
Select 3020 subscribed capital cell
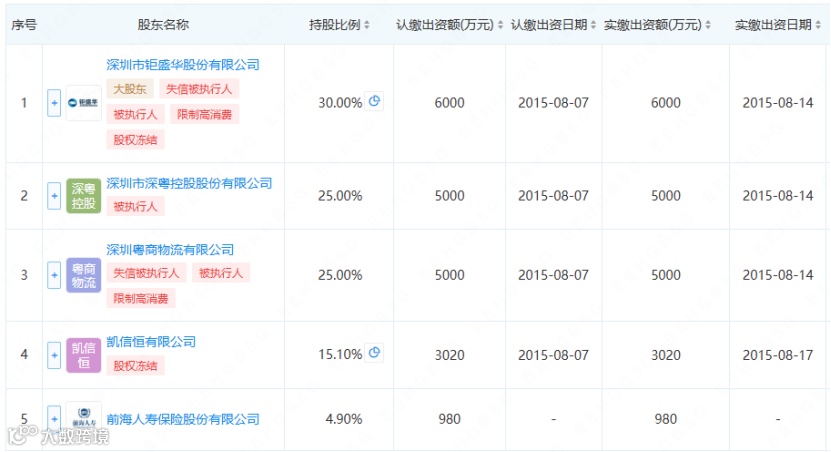449,355
